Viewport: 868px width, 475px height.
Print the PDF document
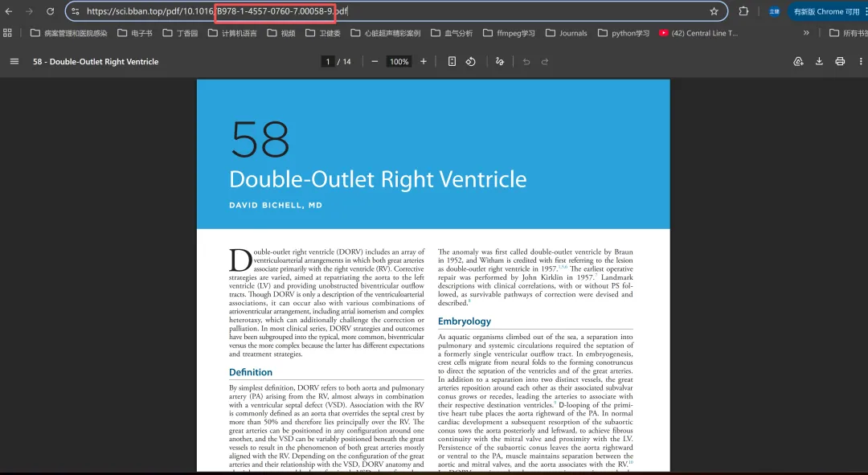pyautogui.click(x=840, y=61)
